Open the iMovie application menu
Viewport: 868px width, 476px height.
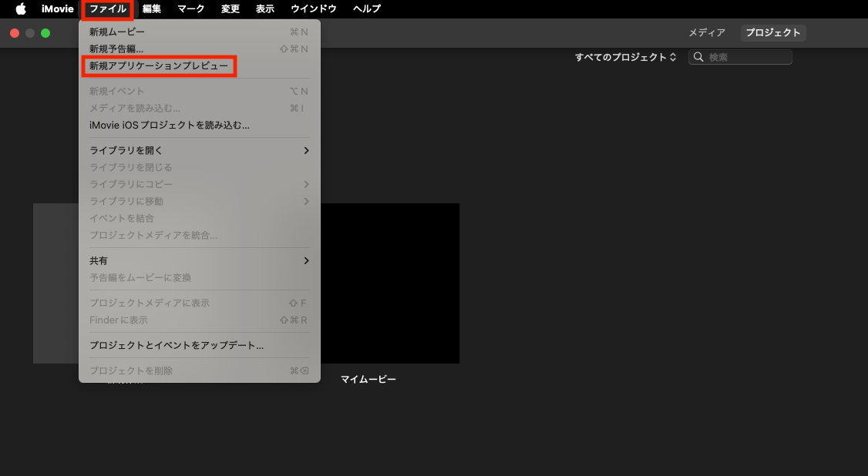click(x=58, y=8)
